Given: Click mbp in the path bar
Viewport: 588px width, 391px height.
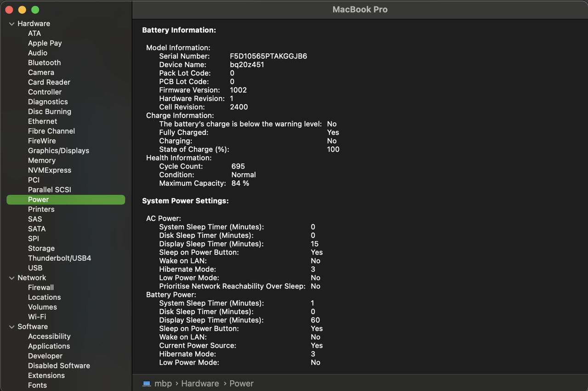Looking at the screenshot, I should pos(163,384).
